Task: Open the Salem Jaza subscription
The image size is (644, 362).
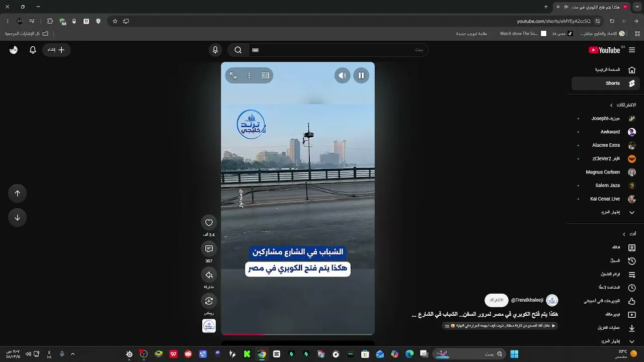Action: click(606, 186)
